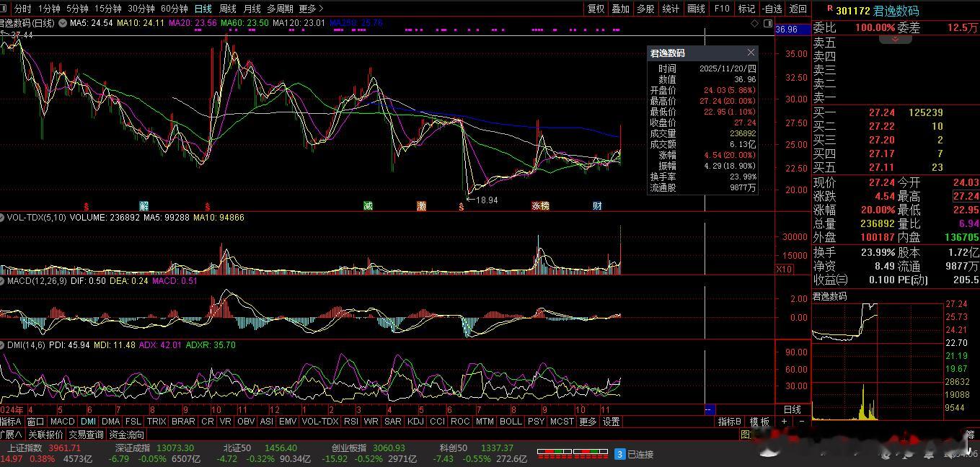980x467 pixels.
Task: Click the plus zoom button near 模板
Action: point(785,422)
